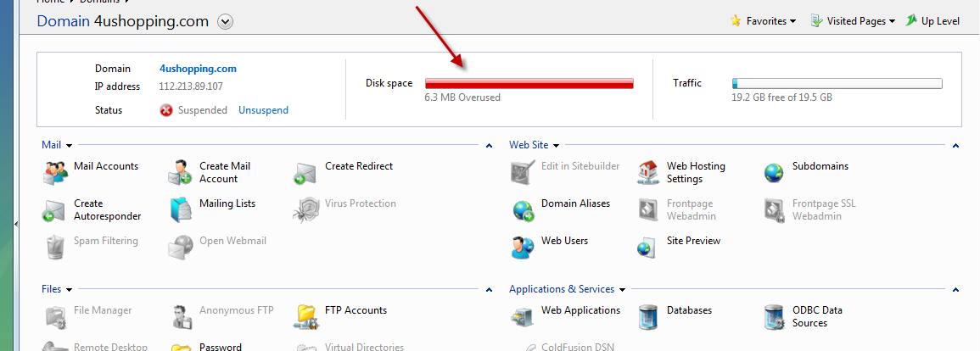Collapse the Web Site section
980x351 pixels.
click(x=955, y=146)
